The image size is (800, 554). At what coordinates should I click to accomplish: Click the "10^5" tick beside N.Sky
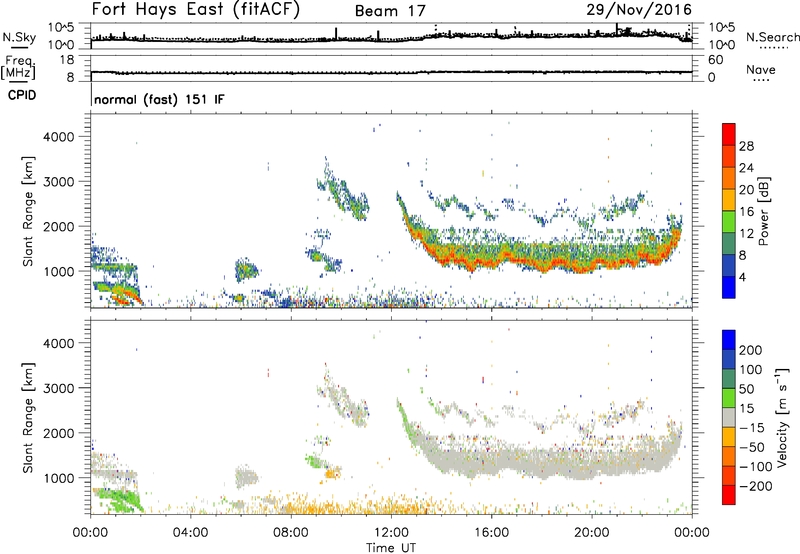click(61, 27)
